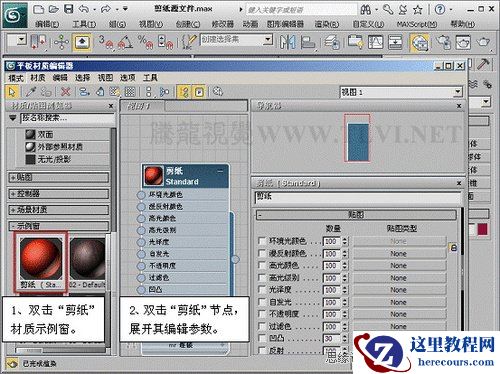Collapse the 剪纸 material node
This screenshot has height=374, width=500.
pos(220,171)
